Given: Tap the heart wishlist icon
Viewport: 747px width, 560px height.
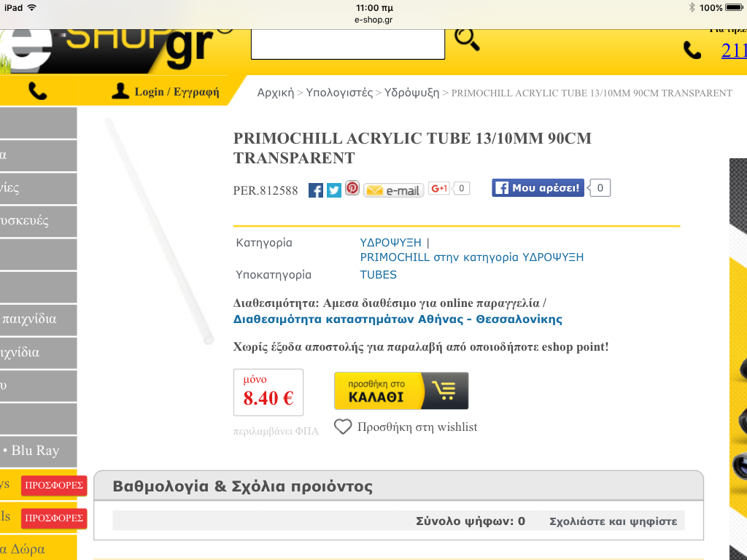Looking at the screenshot, I should click(x=343, y=427).
